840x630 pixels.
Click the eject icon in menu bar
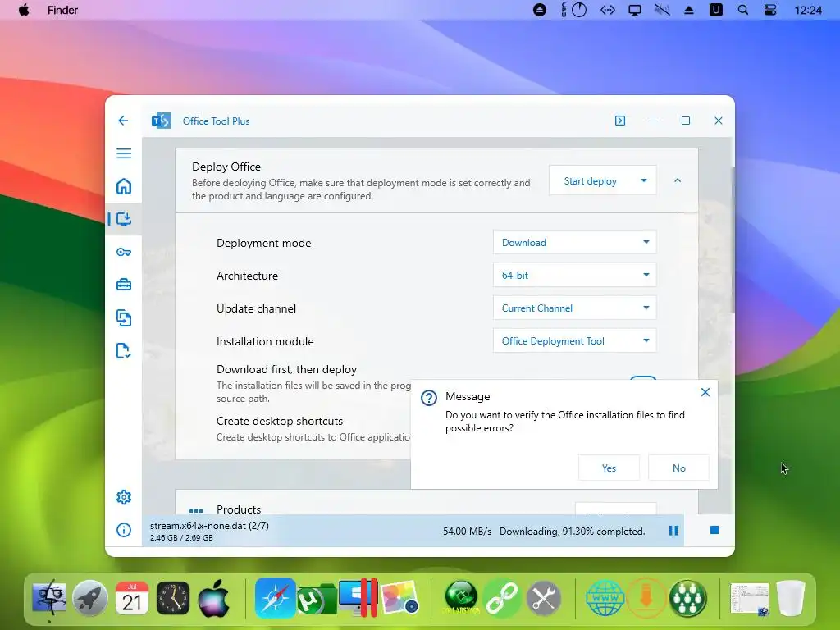point(689,10)
